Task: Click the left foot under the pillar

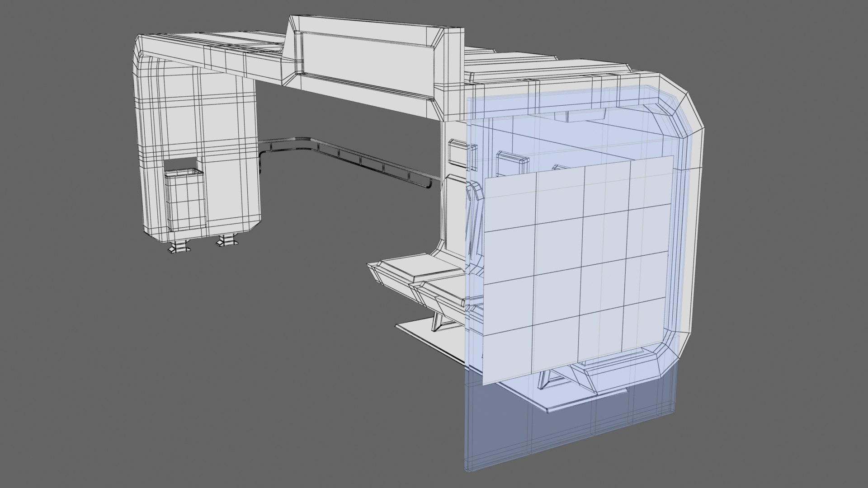Action: [179, 247]
